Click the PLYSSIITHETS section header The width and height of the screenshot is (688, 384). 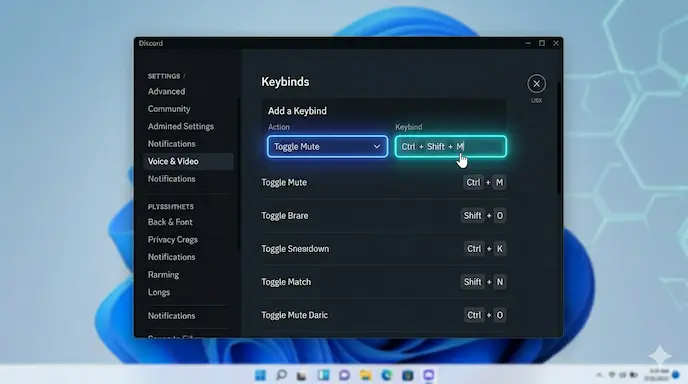[171, 207]
